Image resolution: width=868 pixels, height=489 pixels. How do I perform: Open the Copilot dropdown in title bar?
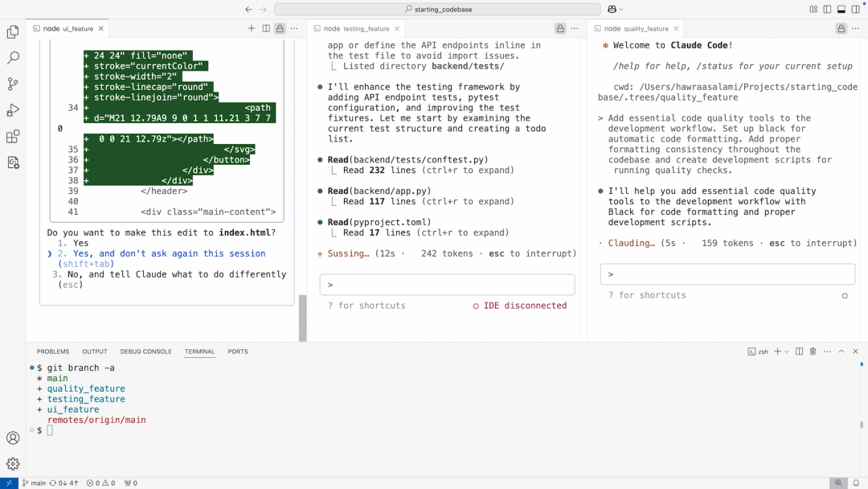coord(615,10)
